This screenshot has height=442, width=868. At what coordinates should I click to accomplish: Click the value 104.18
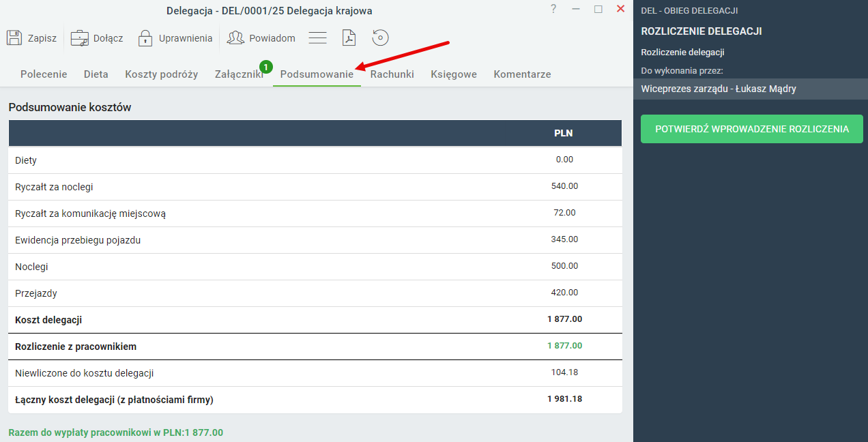click(x=564, y=372)
